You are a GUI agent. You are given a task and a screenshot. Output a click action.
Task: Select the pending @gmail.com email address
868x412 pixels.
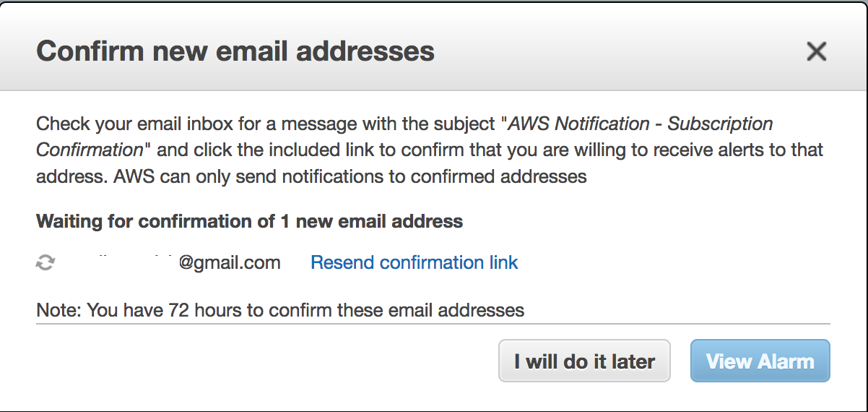pyautogui.click(x=173, y=262)
